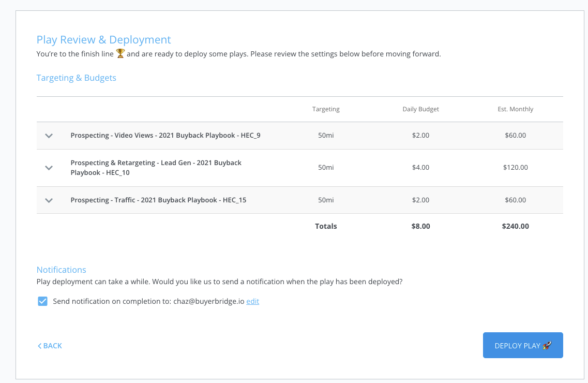
Task: Click the Daily Budget column header
Action: [421, 109]
